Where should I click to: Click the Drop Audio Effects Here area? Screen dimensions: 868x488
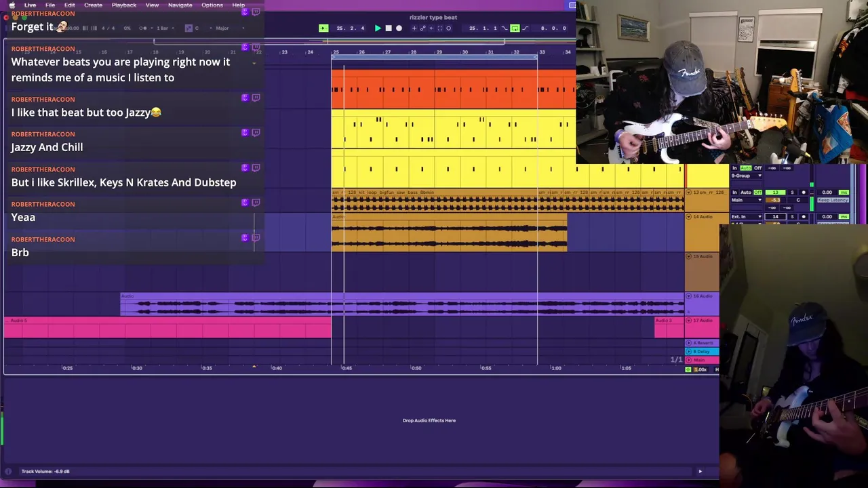[429, 420]
